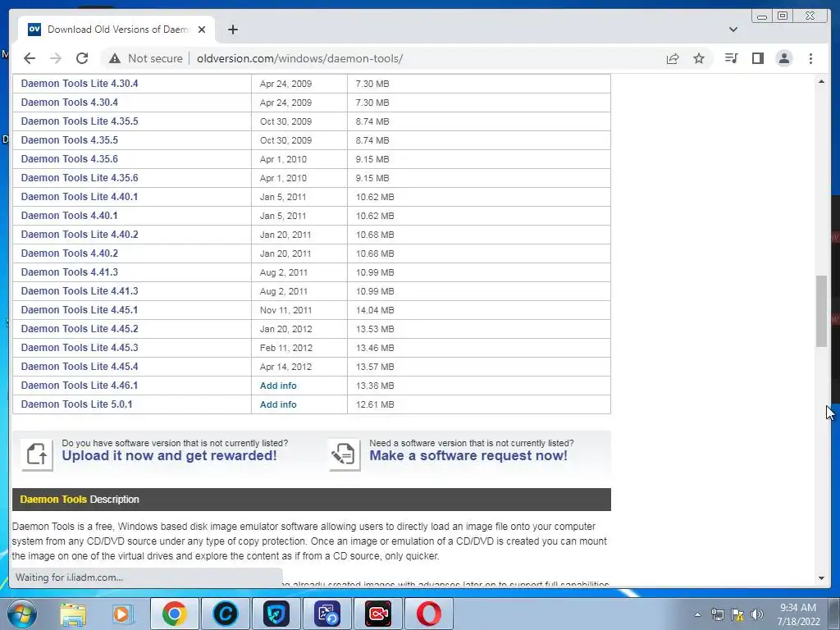The width and height of the screenshot is (840, 630).
Task: Open Daemon Tools Lite 4.35.6 link
Action: 80,178
